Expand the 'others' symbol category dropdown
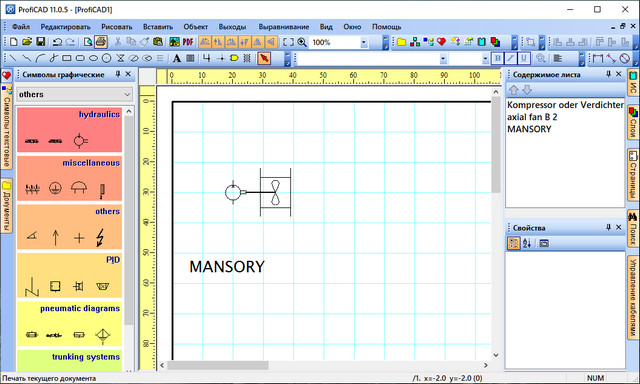Viewport: 640px width, 384px height. point(127,94)
